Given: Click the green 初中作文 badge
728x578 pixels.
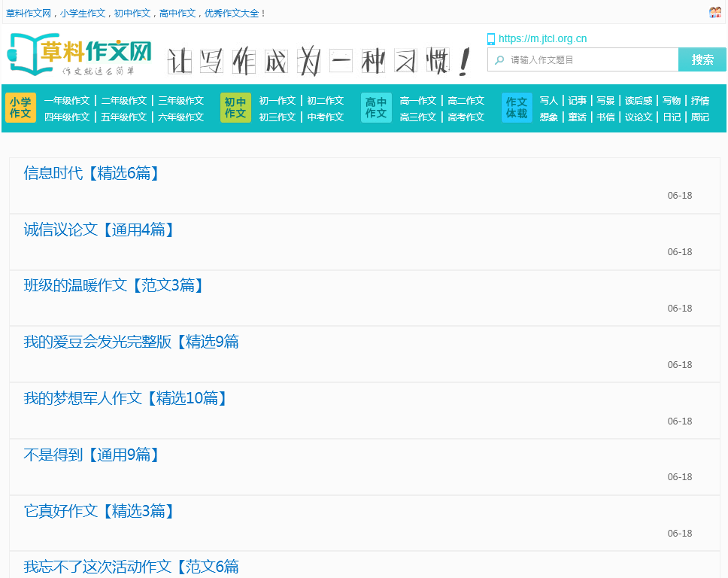Looking at the screenshot, I should 235,108.
